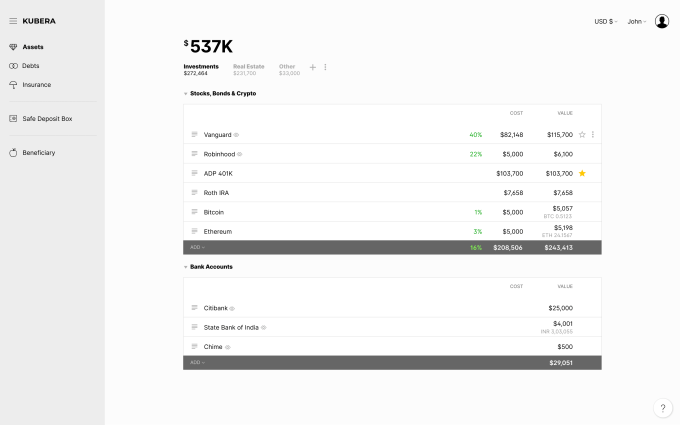This screenshot has width=680, height=425.
Task: Click the Roth IRA row drag handle
Action: pos(194,192)
